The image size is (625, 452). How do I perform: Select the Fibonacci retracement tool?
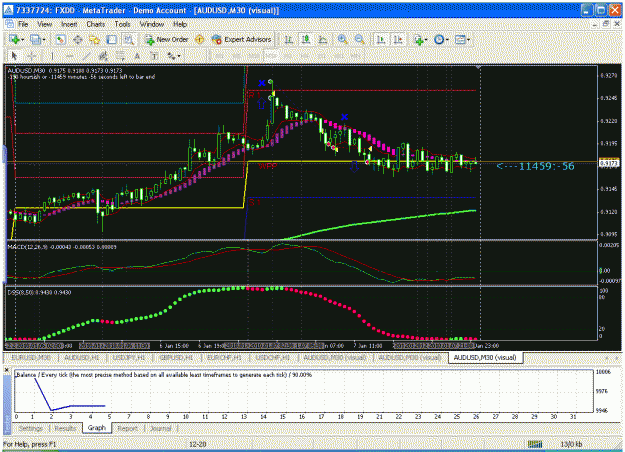click(x=120, y=56)
